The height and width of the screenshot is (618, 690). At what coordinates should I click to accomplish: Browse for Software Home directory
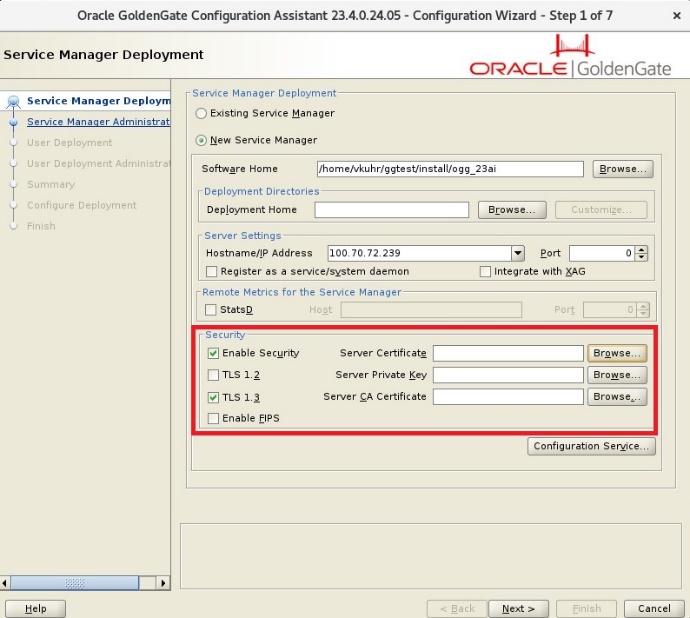[623, 169]
